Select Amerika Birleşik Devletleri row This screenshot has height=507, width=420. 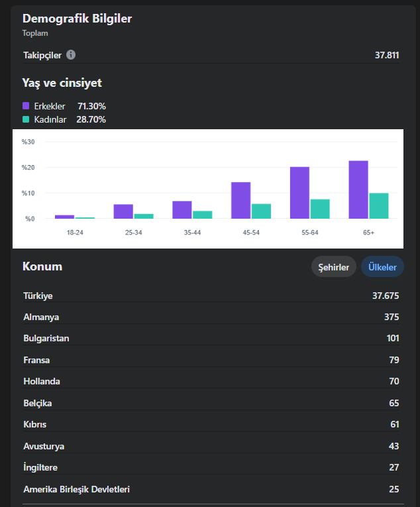click(x=211, y=489)
